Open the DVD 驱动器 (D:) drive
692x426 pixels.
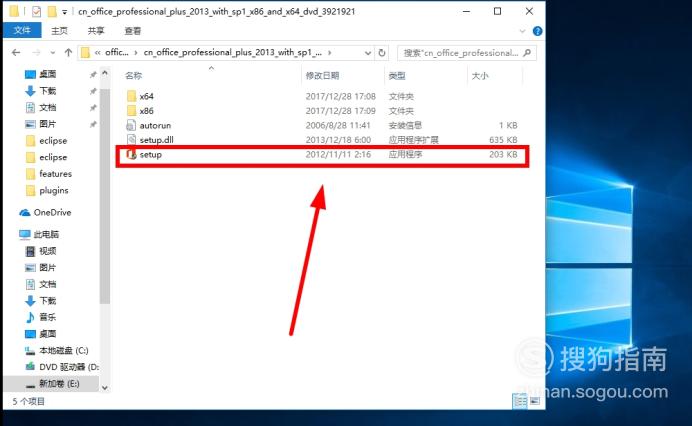point(68,367)
